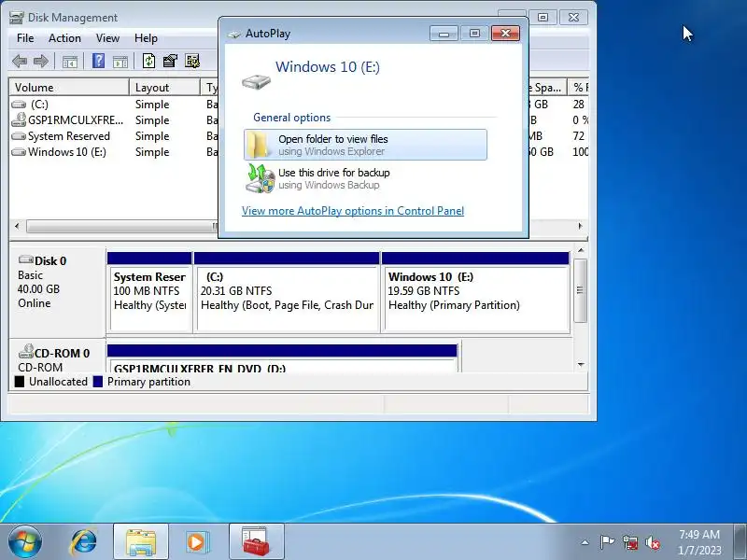Click the General options heading in AutoPlay

[291, 118]
